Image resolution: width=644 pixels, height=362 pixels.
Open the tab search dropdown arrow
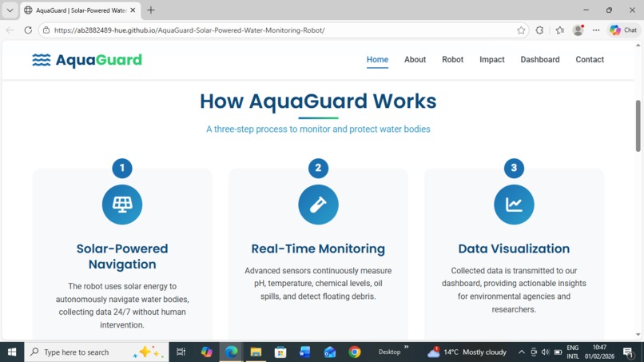pyautogui.click(x=10, y=10)
